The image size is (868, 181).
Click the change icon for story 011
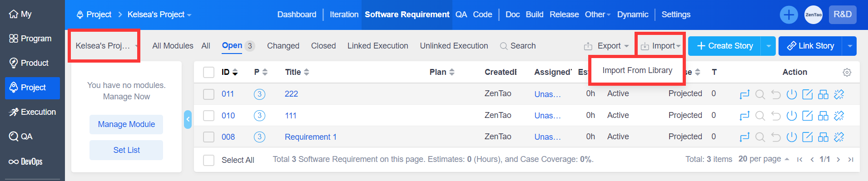[x=744, y=94]
